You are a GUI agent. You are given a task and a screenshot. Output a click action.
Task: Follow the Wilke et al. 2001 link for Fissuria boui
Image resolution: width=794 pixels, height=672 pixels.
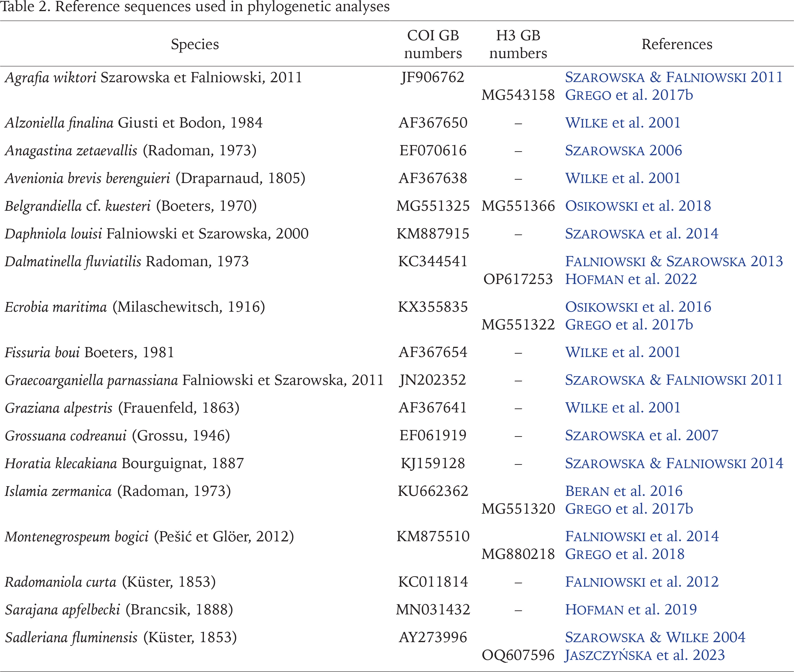[x=623, y=352]
